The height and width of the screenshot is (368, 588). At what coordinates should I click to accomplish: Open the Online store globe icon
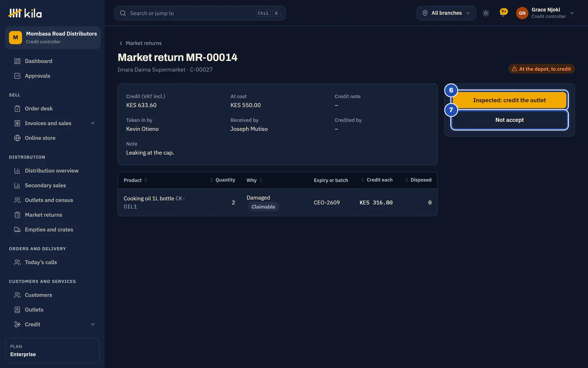pos(17,138)
